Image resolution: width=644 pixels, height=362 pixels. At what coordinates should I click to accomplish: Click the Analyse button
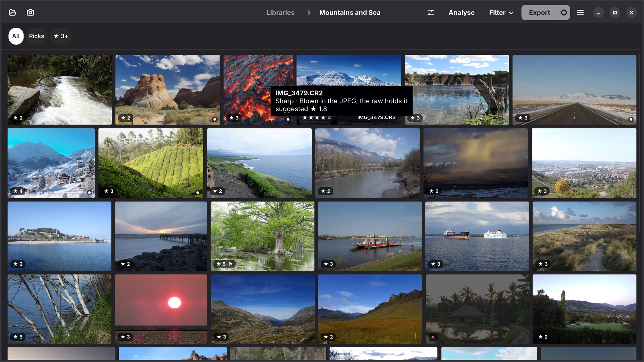point(461,13)
